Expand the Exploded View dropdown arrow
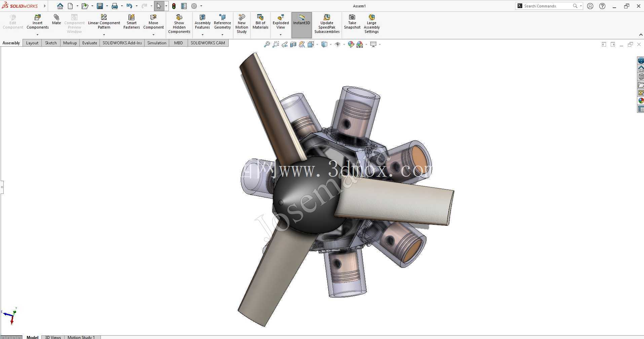Image resolution: width=644 pixels, height=339 pixels. 280,35
